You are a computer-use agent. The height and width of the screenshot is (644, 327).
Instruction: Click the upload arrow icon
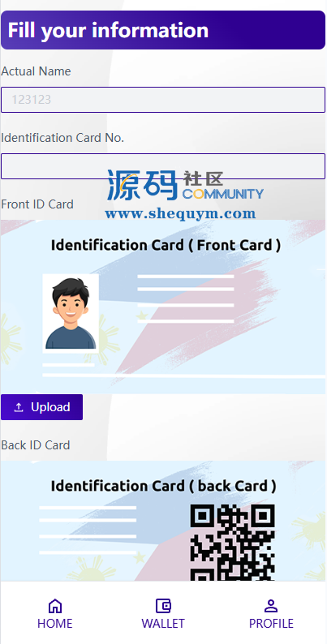(x=19, y=407)
